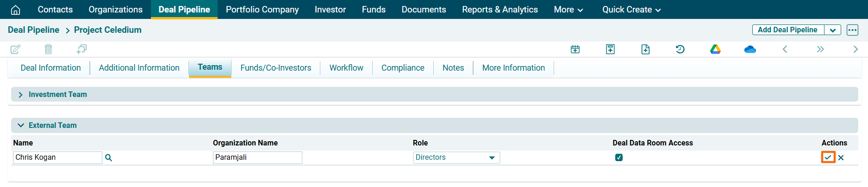The width and height of the screenshot is (868, 187).
Task: Cancel row edit with X icon
Action: pyautogui.click(x=841, y=157)
